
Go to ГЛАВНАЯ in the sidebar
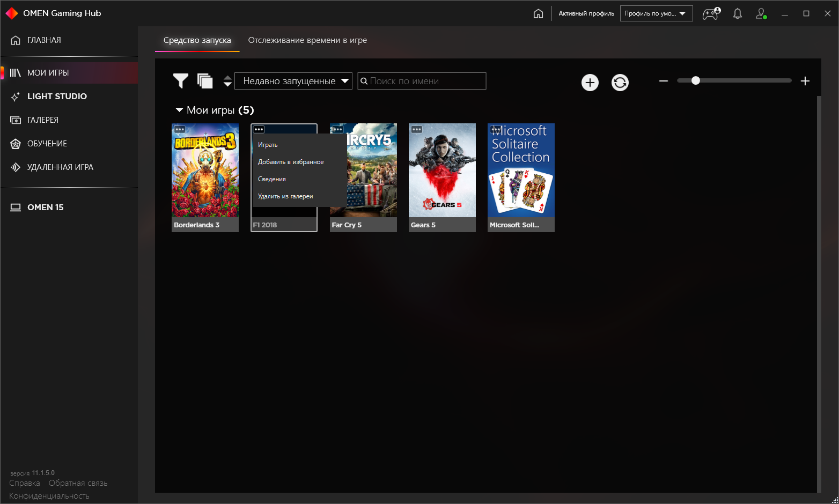pos(69,40)
